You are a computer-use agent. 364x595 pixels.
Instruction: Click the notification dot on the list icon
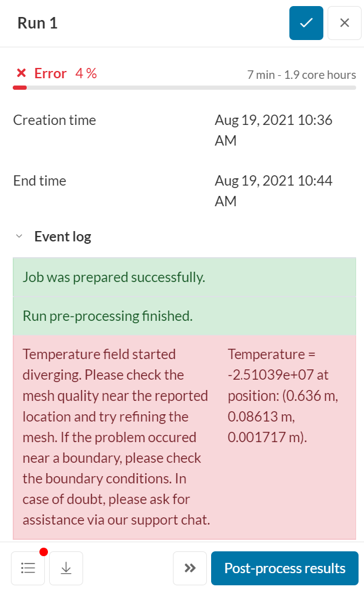coord(43,553)
